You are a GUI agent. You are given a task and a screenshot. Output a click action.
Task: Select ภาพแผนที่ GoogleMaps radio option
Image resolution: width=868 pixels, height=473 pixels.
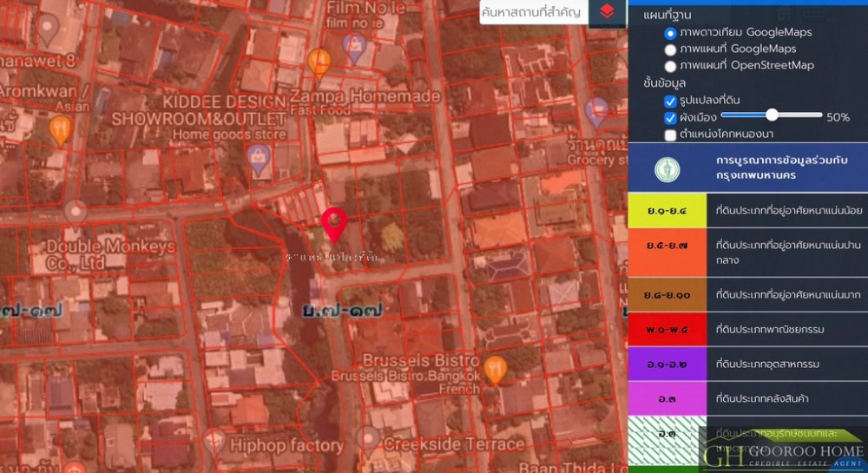pos(670,49)
